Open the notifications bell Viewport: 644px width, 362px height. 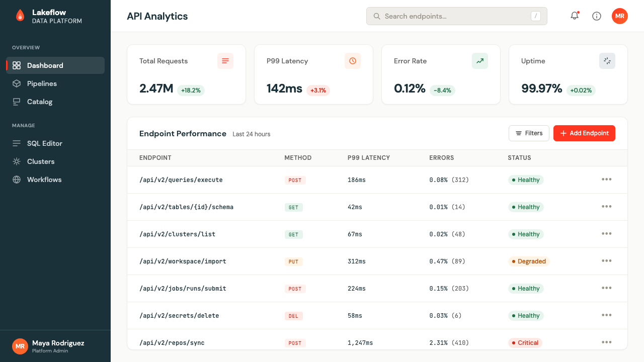pos(575,16)
